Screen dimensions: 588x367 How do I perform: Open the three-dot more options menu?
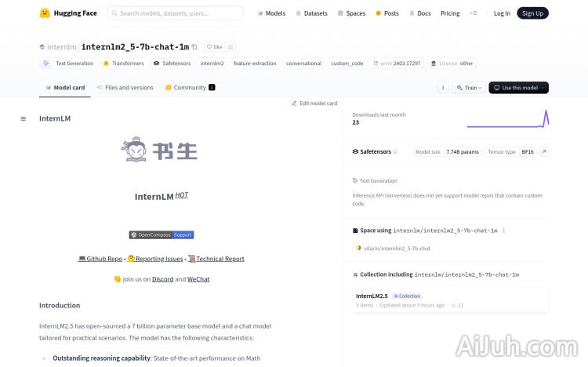442,88
